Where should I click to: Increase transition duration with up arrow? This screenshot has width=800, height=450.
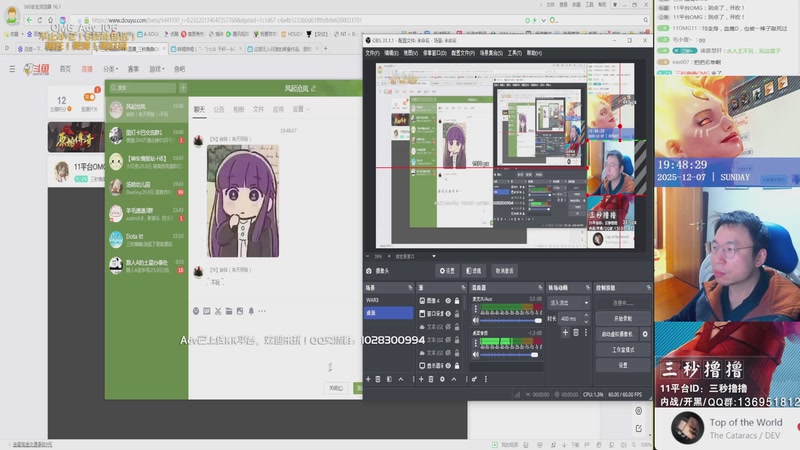pyautogui.click(x=586, y=316)
